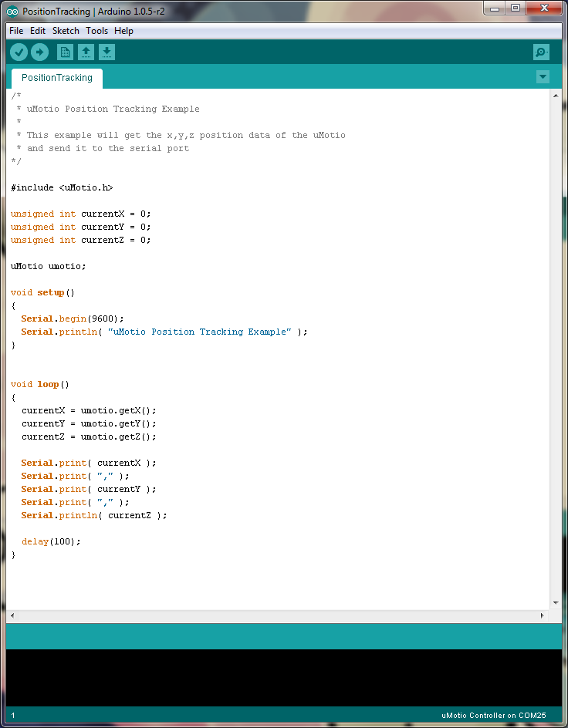Click the horizontal scroll right arrow
Viewport: 568px width, 728px height.
click(x=543, y=615)
